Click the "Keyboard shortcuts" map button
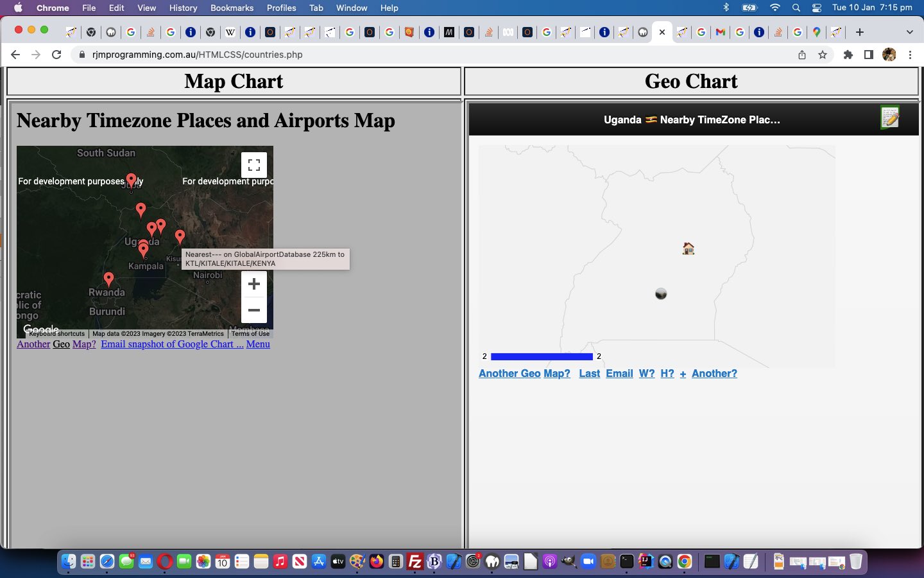The image size is (924, 578). (56, 334)
